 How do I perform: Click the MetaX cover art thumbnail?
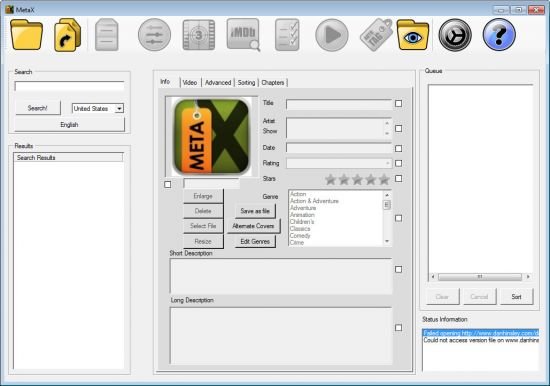pos(212,136)
